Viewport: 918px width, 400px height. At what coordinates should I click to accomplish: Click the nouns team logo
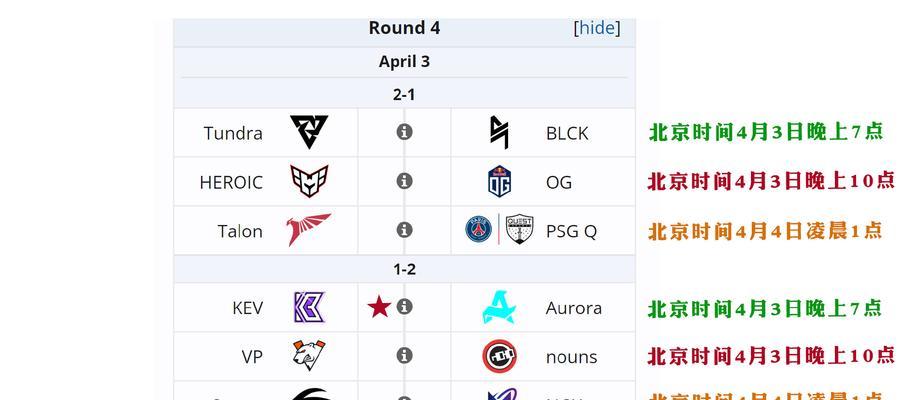[499, 356]
